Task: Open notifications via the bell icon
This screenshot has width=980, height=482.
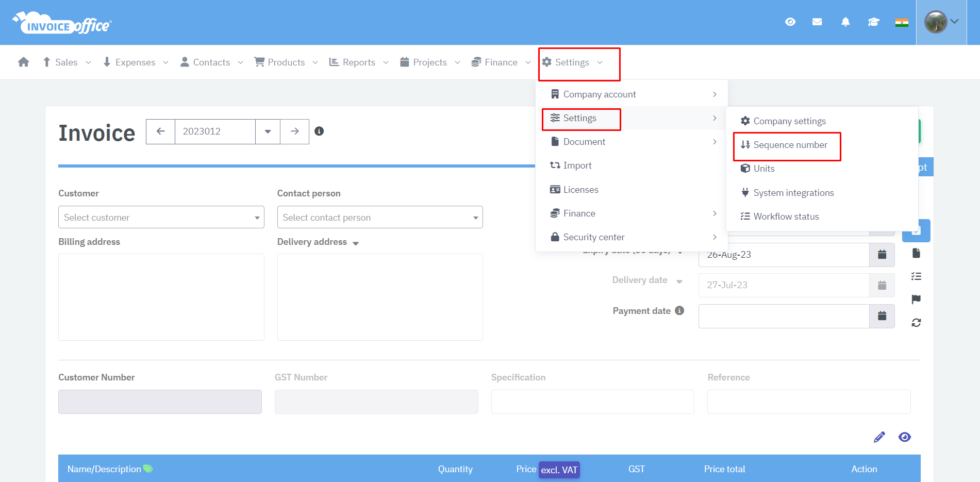Action: coord(845,22)
